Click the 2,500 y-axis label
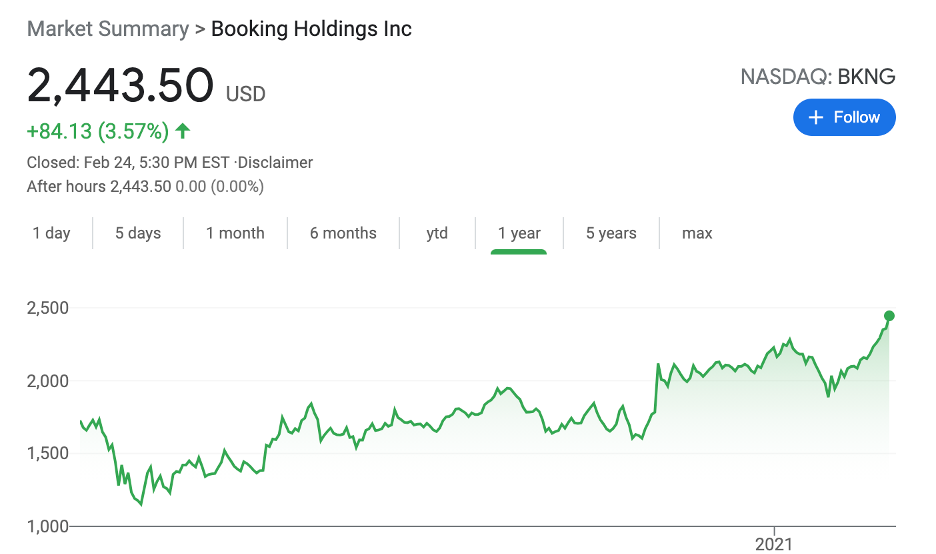Image resolution: width=936 pixels, height=554 pixels. coord(48,308)
